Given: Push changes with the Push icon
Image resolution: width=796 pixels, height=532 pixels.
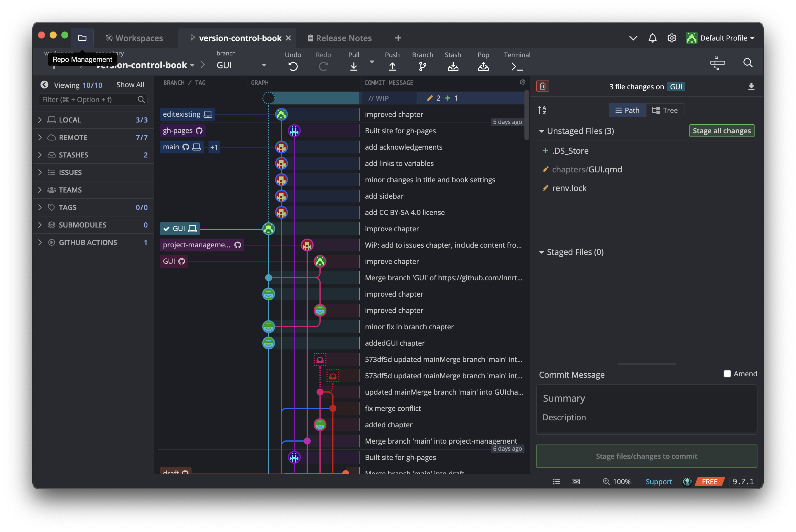Looking at the screenshot, I should point(392,66).
